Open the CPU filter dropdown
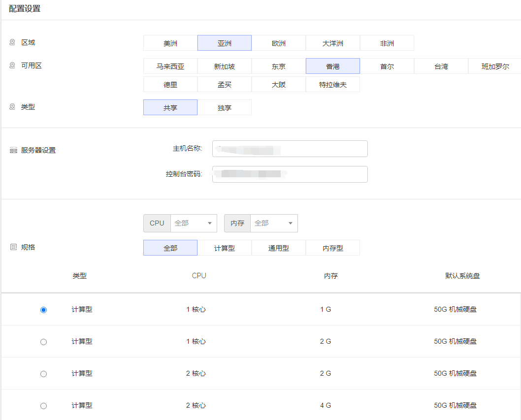 pyautogui.click(x=194, y=223)
